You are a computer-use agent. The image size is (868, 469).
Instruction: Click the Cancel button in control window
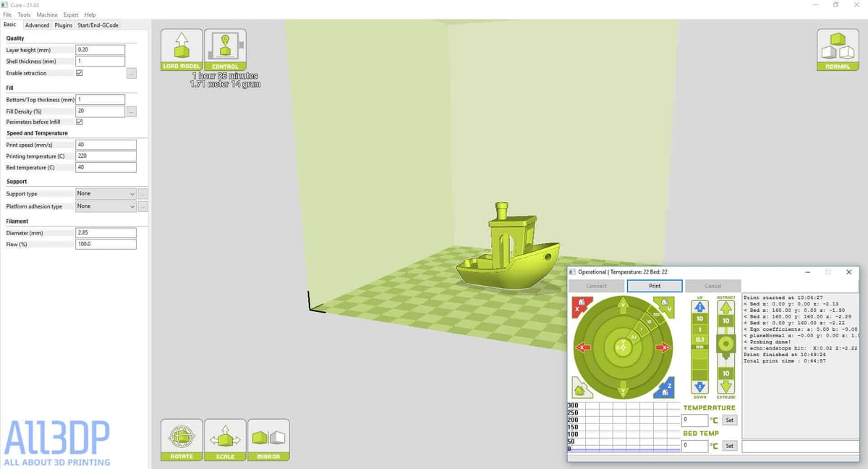(x=713, y=286)
